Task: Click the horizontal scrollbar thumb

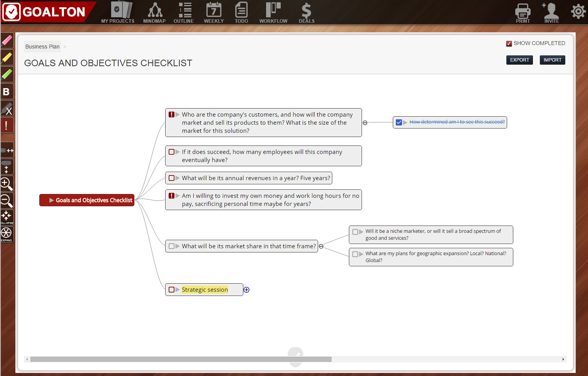Action: 181,359
